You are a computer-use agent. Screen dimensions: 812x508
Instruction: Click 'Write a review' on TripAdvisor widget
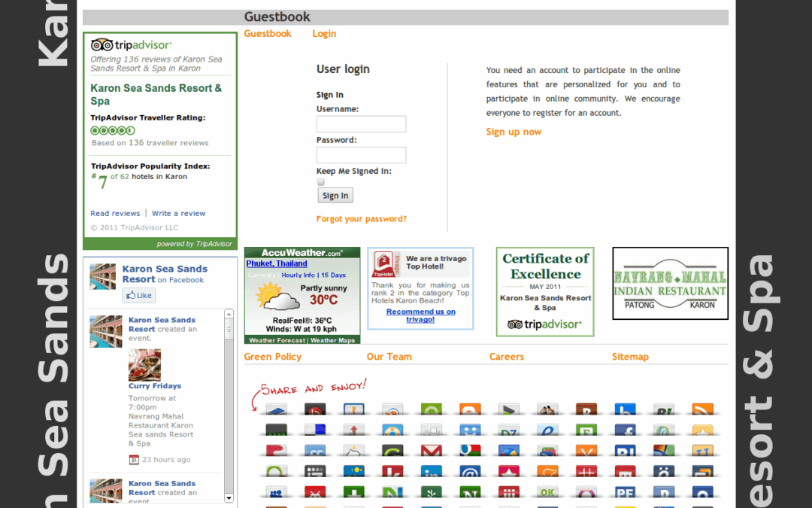pos(179,213)
